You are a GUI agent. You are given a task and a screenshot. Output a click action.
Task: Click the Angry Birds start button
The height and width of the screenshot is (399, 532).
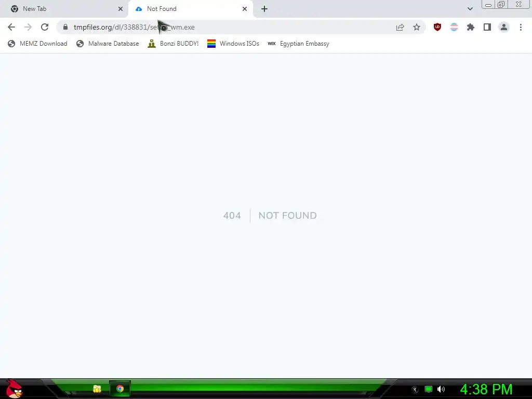click(x=14, y=389)
